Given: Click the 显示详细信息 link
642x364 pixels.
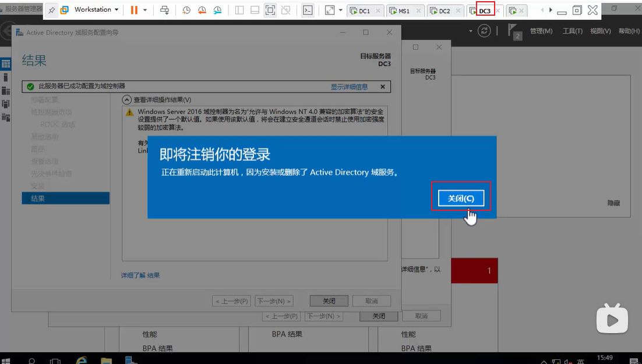Looking at the screenshot, I should 349,87.
